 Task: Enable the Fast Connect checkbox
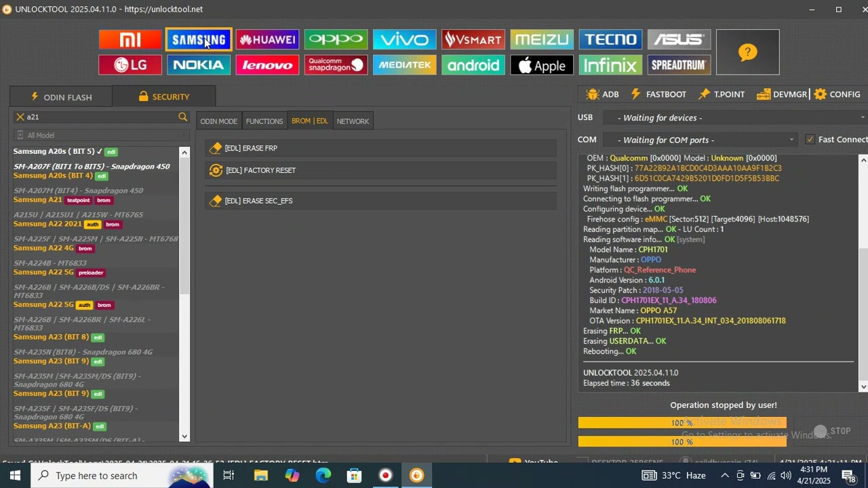coord(810,140)
